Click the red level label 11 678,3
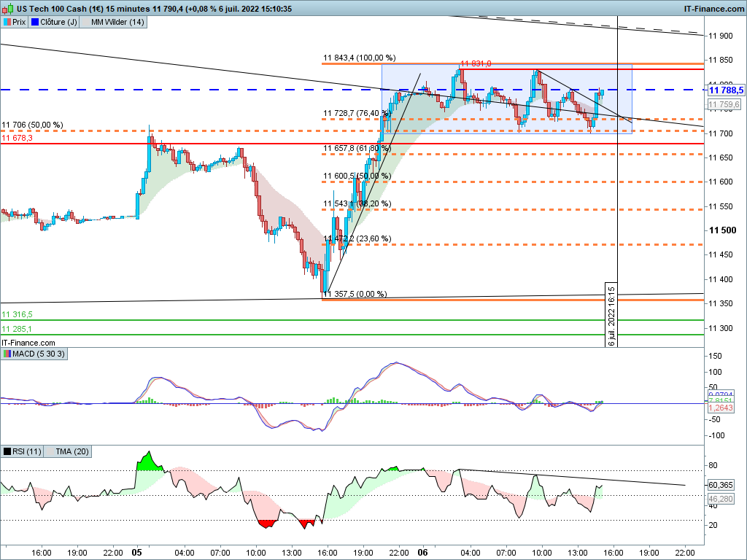Image resolution: width=747 pixels, height=560 pixels. (x=17, y=138)
